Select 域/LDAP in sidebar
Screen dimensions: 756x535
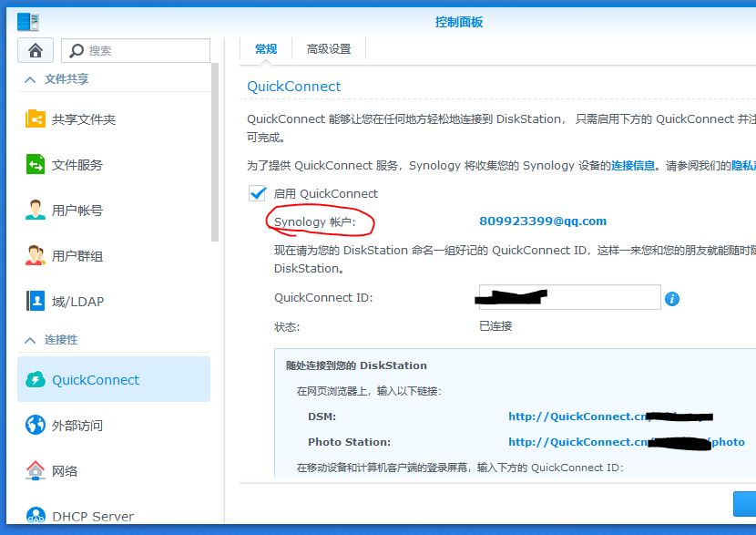coord(77,302)
